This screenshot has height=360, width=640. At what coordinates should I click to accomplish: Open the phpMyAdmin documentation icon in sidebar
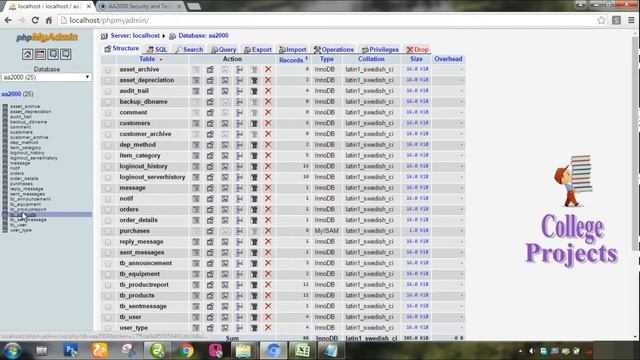pos(53,54)
